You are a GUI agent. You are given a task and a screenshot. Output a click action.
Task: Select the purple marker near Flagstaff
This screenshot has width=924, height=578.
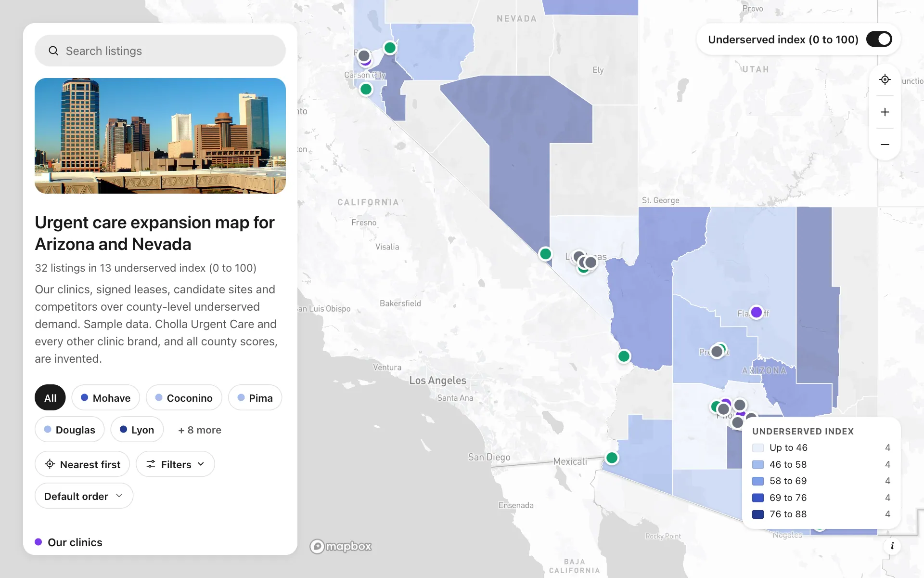[x=756, y=312]
